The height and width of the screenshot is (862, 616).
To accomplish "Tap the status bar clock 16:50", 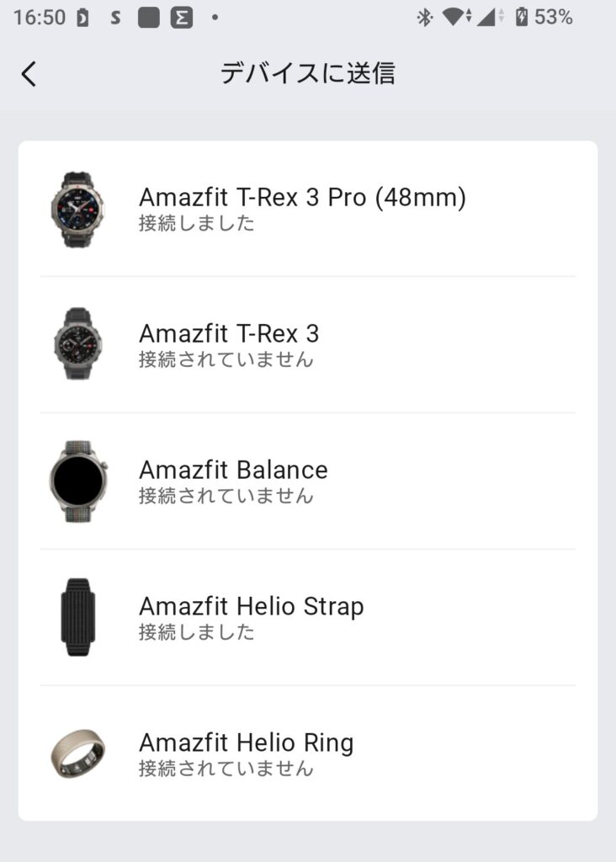I will point(39,17).
